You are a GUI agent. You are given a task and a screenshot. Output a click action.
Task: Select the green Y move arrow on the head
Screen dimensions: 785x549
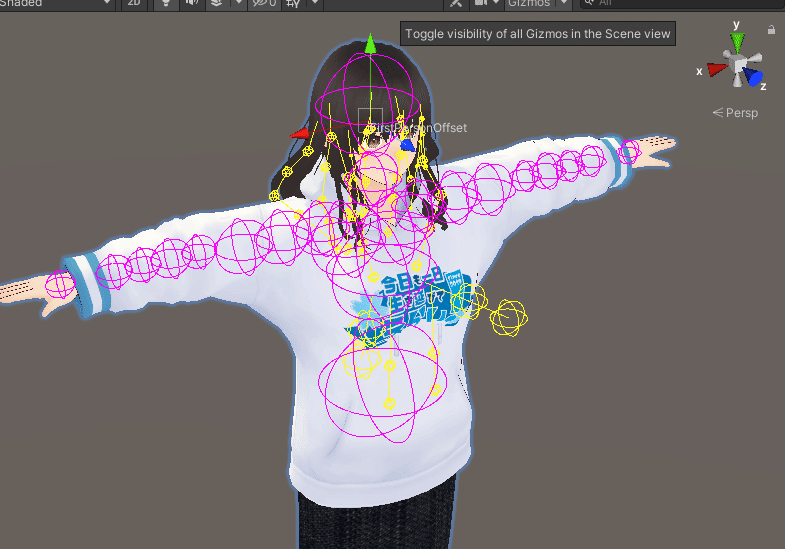coord(370,44)
